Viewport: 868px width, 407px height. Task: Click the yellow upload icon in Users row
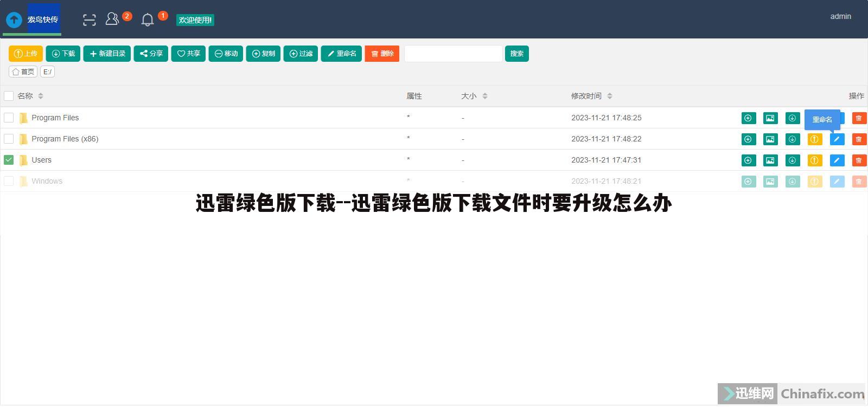click(x=815, y=160)
